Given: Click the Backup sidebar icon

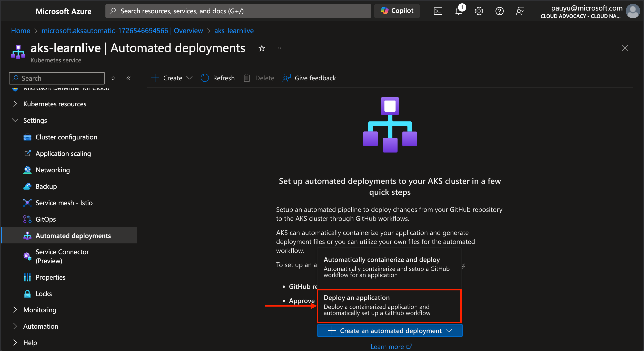Looking at the screenshot, I should coord(27,186).
